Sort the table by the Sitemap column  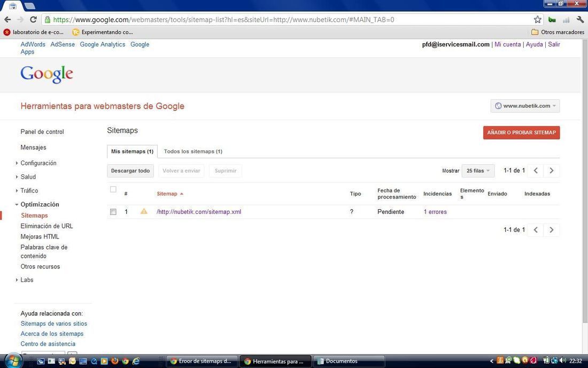click(x=170, y=194)
